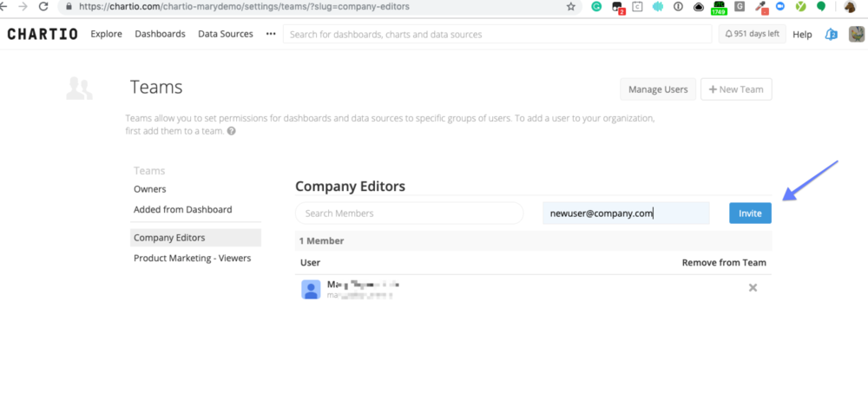Open the circled I extension icon

click(678, 7)
